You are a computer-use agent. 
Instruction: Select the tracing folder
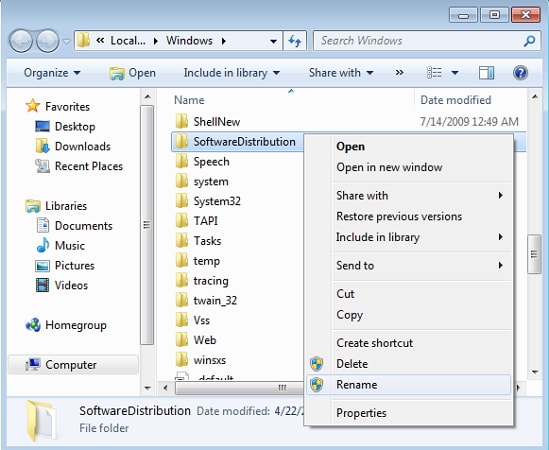point(202,281)
